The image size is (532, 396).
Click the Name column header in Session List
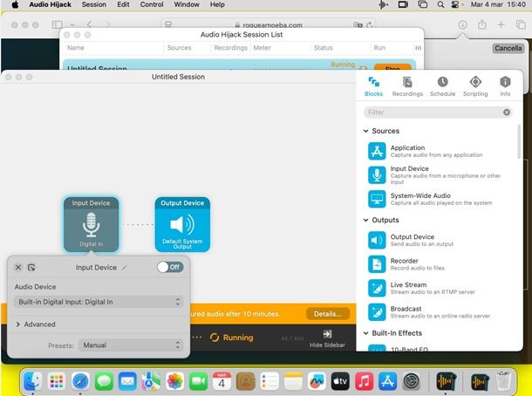(x=75, y=48)
